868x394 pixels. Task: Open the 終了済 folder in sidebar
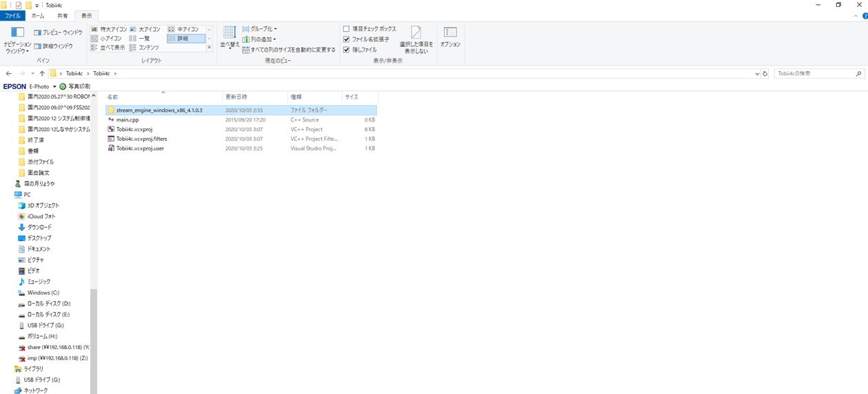pyautogui.click(x=31, y=140)
